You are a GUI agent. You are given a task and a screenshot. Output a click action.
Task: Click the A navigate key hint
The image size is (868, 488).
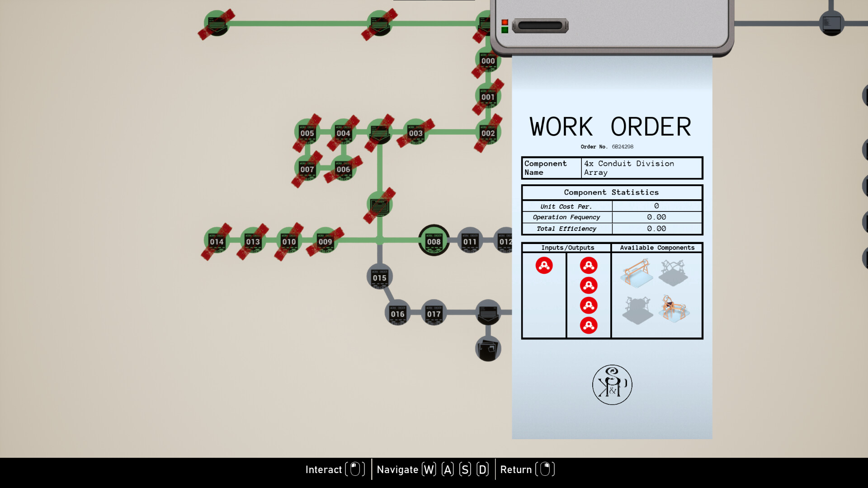click(x=448, y=469)
